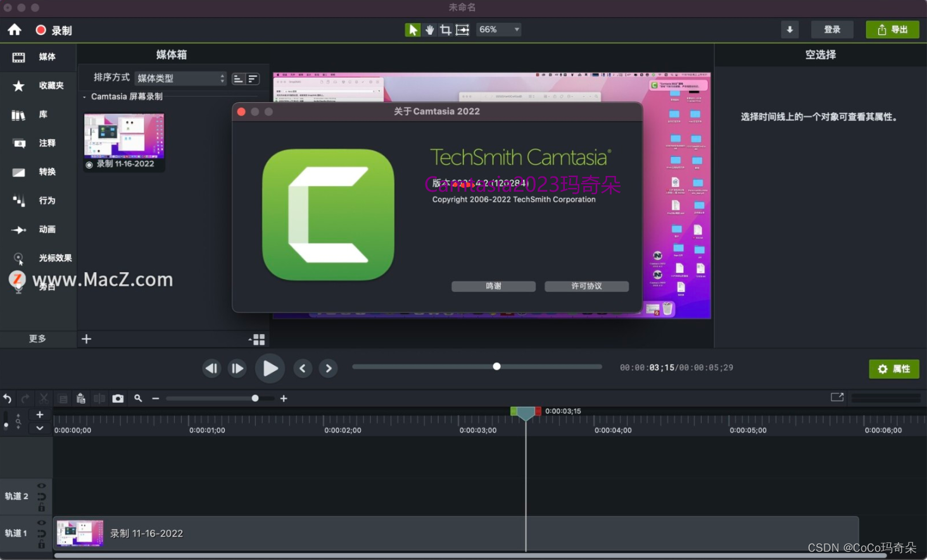Undo the last action
The image size is (927, 560).
[8, 399]
